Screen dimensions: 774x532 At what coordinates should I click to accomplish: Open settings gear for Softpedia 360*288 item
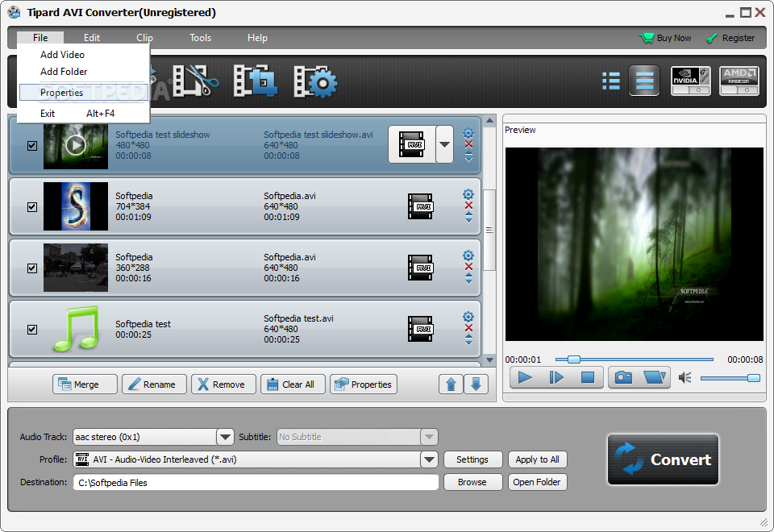pyautogui.click(x=468, y=256)
